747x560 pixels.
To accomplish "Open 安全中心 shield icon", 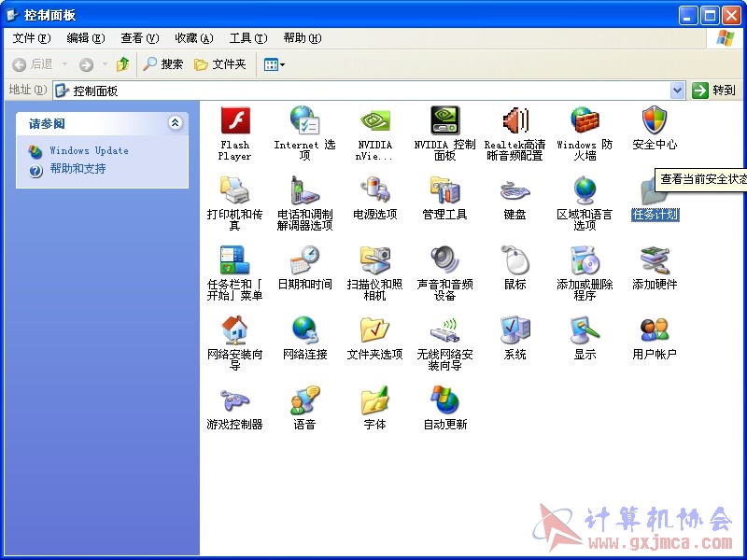I will (x=655, y=120).
